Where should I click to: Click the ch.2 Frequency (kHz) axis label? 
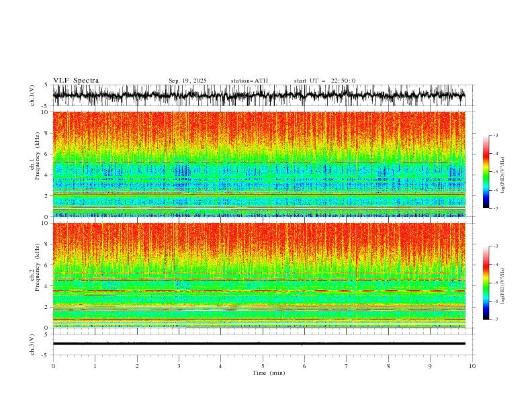pos(35,267)
